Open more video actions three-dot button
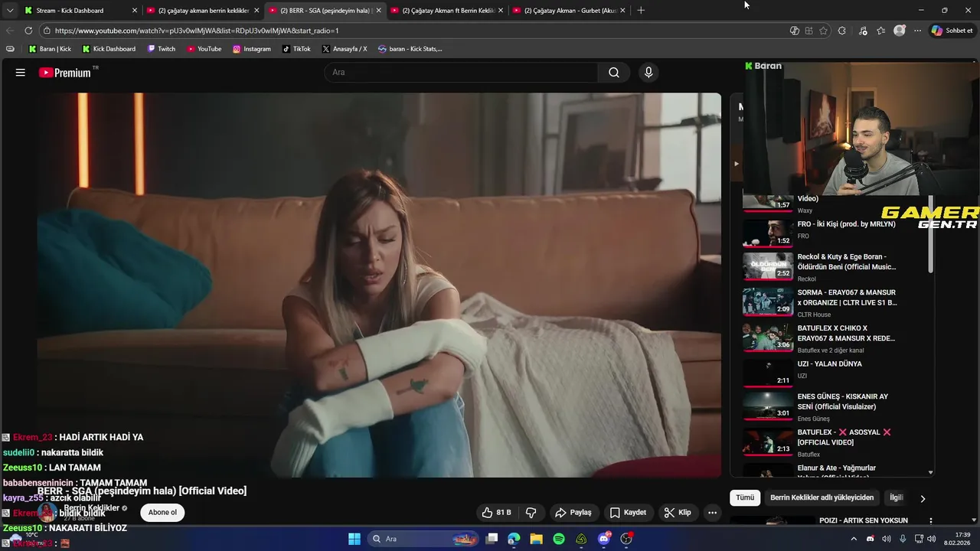Image resolution: width=980 pixels, height=551 pixels. click(x=713, y=513)
